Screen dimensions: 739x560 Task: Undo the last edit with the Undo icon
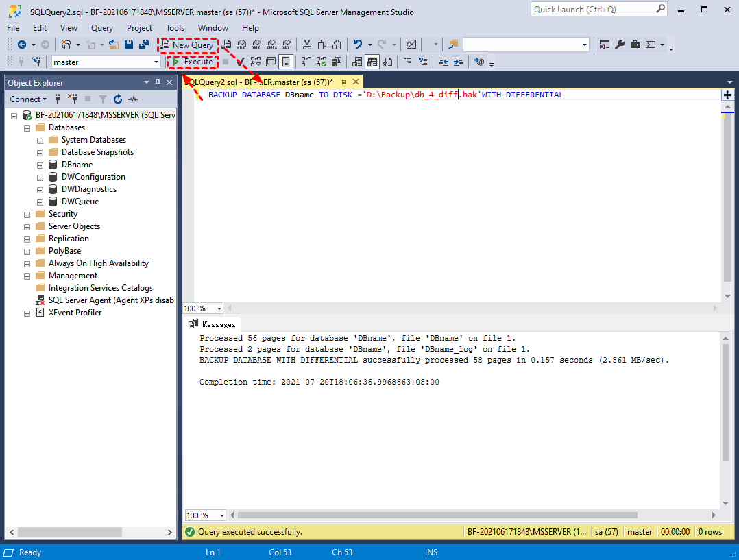[358, 45]
